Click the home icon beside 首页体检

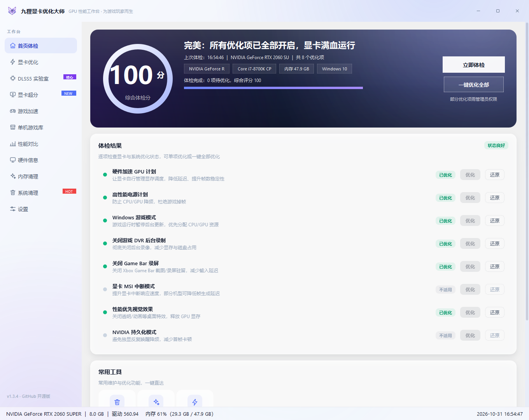click(x=13, y=45)
